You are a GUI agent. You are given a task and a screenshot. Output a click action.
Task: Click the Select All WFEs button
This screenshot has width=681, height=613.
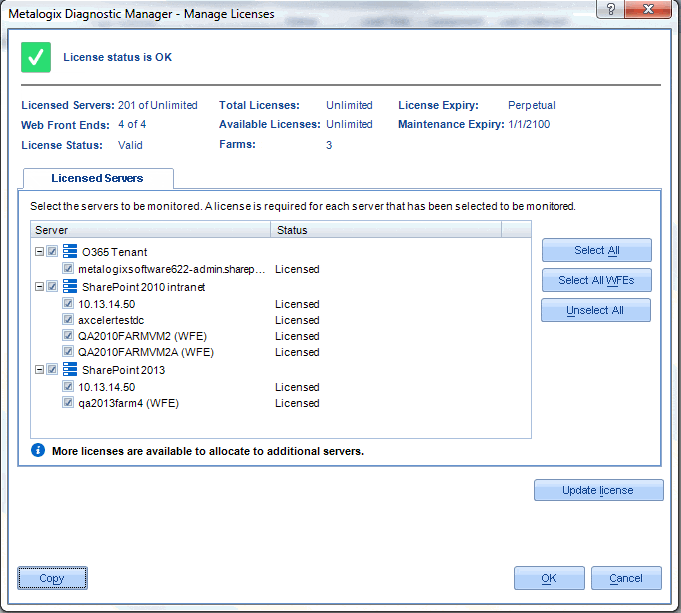(x=596, y=280)
